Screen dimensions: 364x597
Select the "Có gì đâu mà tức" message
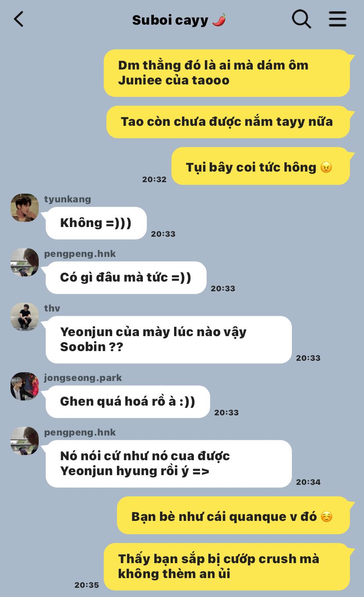pyautogui.click(x=126, y=278)
